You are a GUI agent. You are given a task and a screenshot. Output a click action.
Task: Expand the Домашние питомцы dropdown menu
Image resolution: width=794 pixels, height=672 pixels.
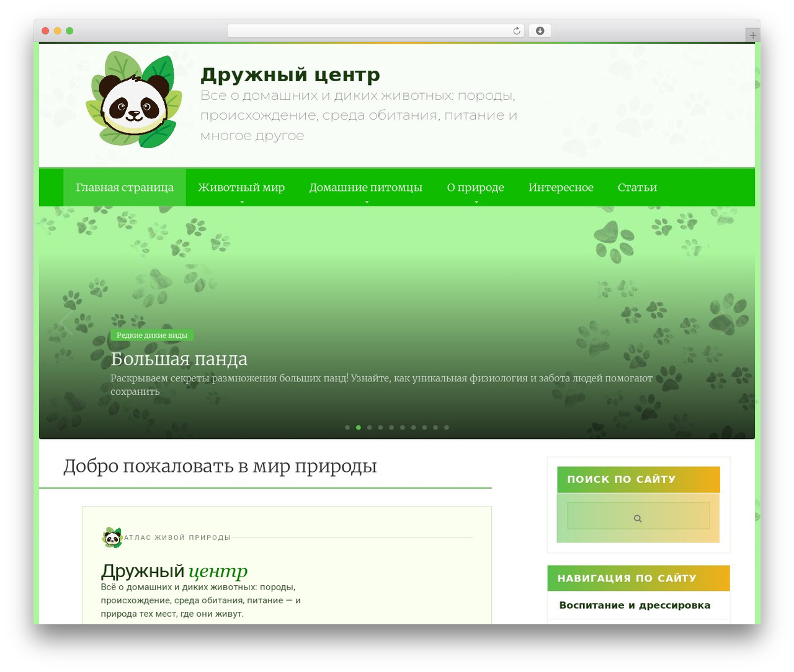click(x=366, y=187)
